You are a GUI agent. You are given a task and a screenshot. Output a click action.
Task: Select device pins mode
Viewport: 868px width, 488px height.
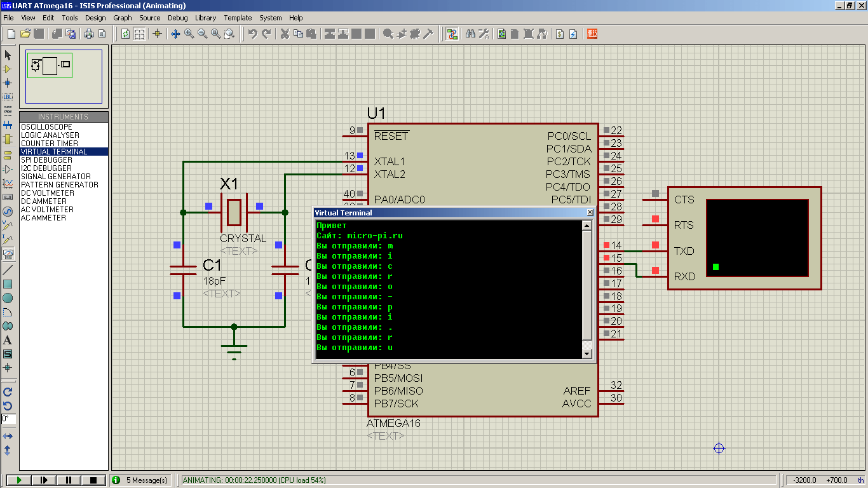[x=8, y=169]
